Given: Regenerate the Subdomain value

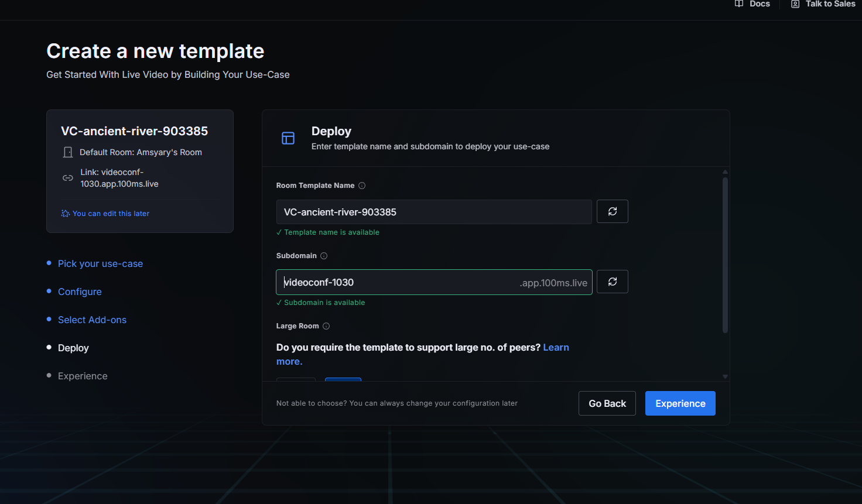Looking at the screenshot, I should [612, 282].
